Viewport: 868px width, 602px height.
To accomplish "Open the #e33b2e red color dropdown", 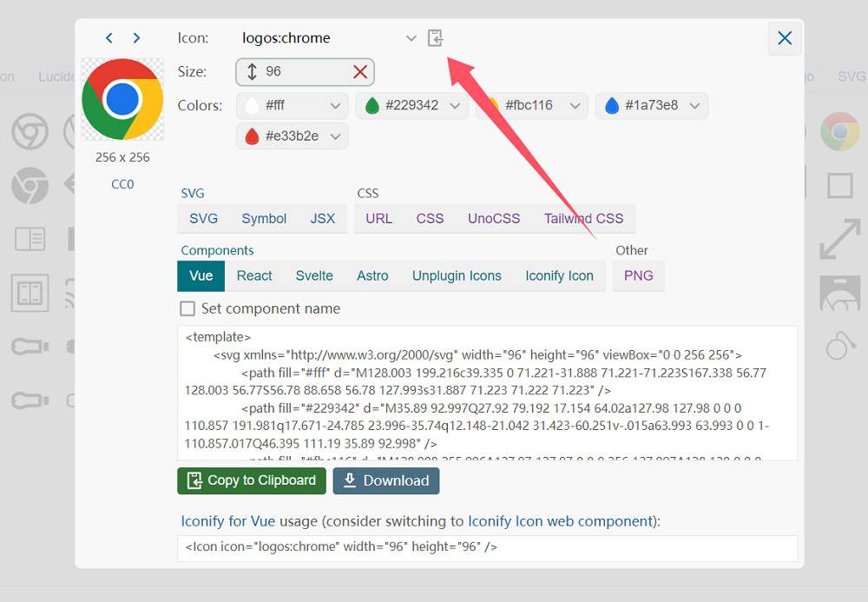I will point(334,136).
